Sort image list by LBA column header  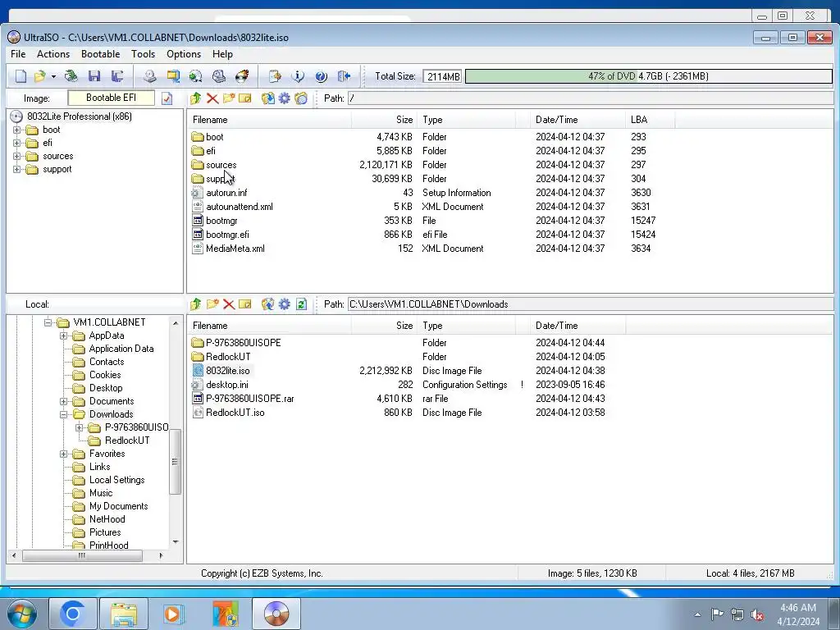click(x=650, y=120)
